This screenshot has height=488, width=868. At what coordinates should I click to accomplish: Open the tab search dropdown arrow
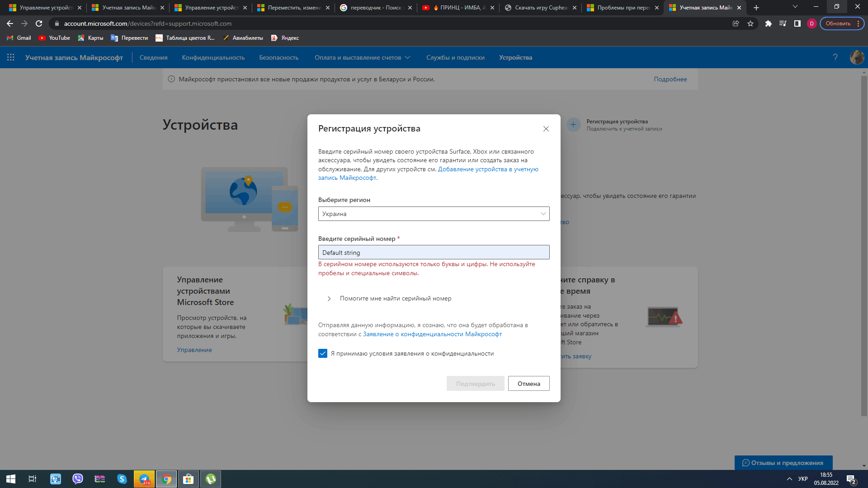tap(795, 7)
